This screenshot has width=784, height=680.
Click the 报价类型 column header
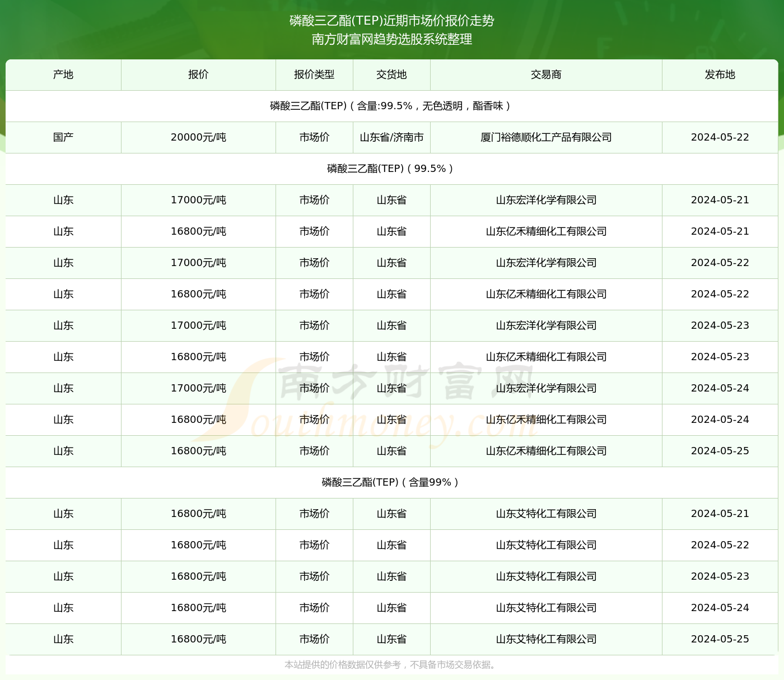[x=314, y=74]
